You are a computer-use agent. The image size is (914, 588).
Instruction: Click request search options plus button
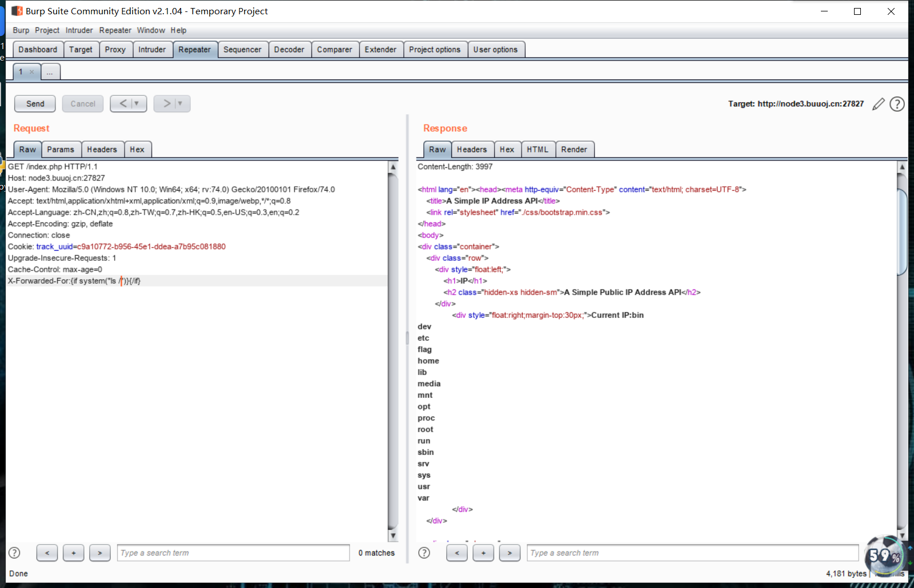pyautogui.click(x=73, y=553)
